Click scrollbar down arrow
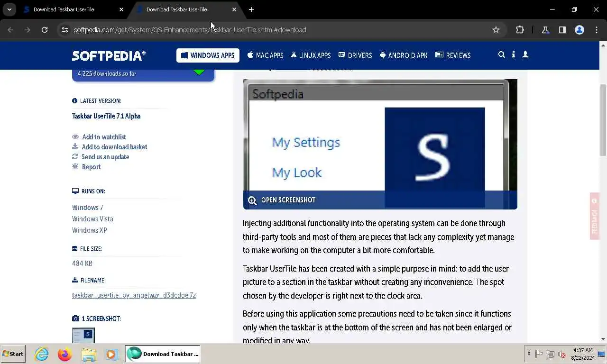The width and height of the screenshot is (607, 364). pyautogui.click(x=603, y=339)
